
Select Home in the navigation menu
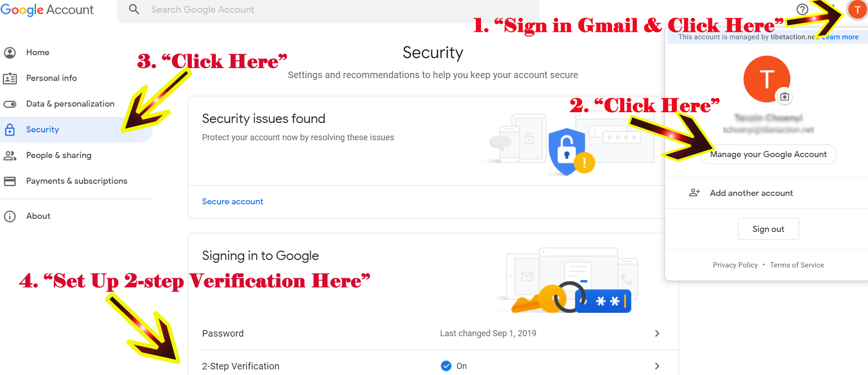pyautogui.click(x=37, y=52)
